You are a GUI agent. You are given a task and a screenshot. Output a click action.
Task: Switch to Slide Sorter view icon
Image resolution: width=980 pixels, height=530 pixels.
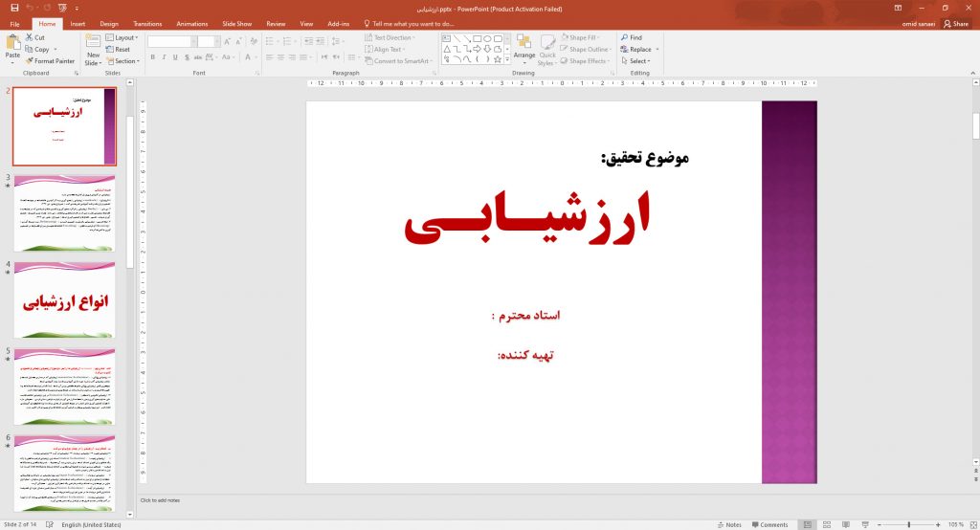(x=827, y=524)
